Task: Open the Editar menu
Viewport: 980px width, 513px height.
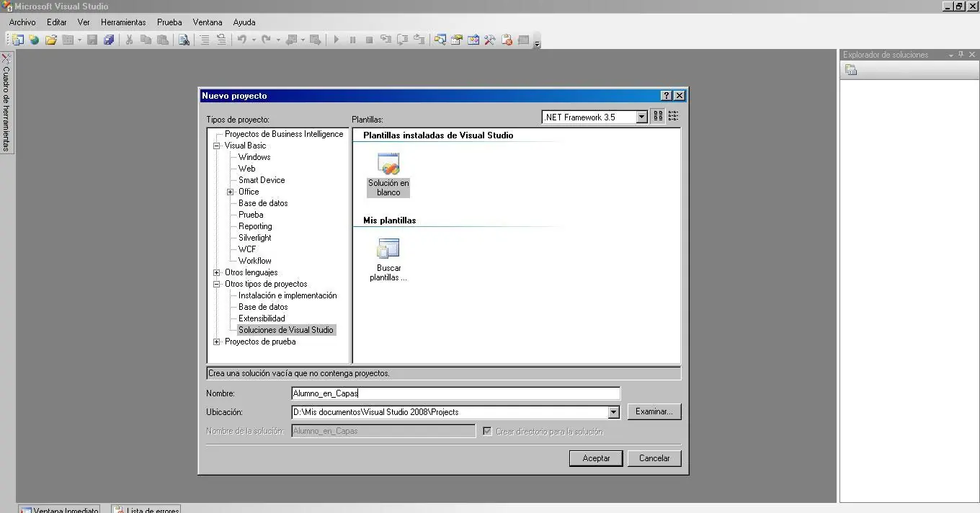Action: pos(57,22)
